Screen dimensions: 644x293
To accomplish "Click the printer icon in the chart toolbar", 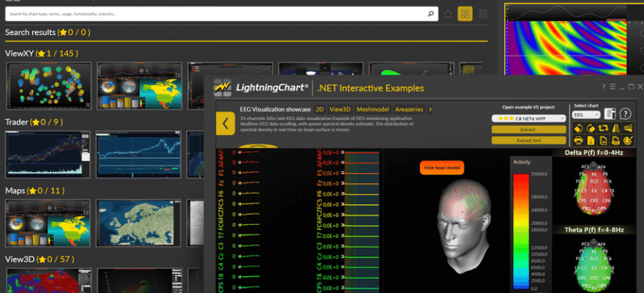I will click(578, 141).
